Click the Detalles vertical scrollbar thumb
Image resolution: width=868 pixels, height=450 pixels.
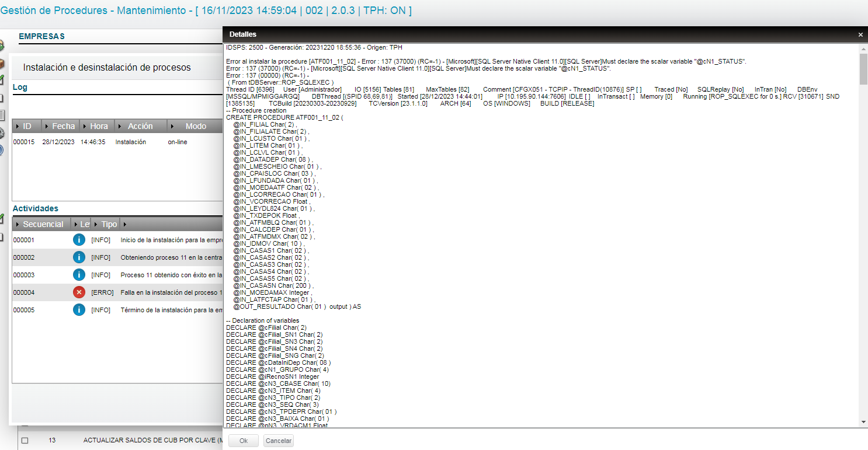pyautogui.click(x=863, y=68)
